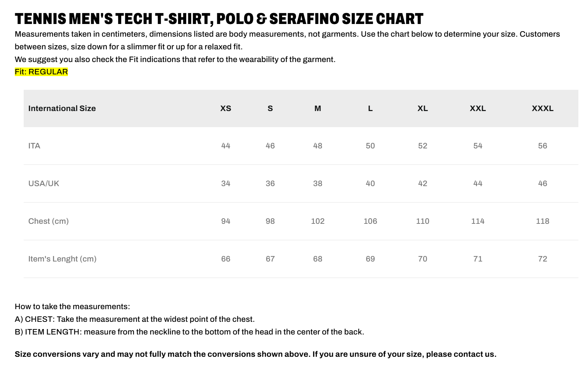Select the L column header
Image resolution: width=588 pixels, height=365 pixels.
(x=370, y=108)
